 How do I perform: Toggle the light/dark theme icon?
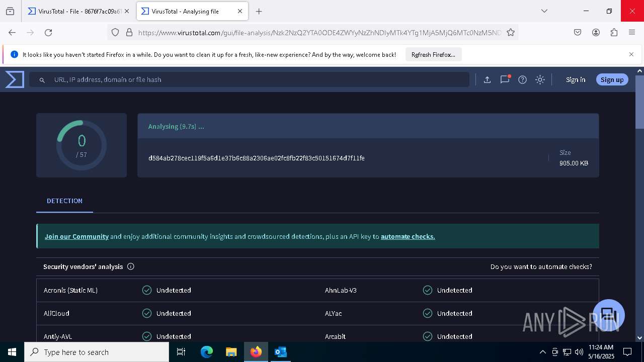pyautogui.click(x=540, y=79)
